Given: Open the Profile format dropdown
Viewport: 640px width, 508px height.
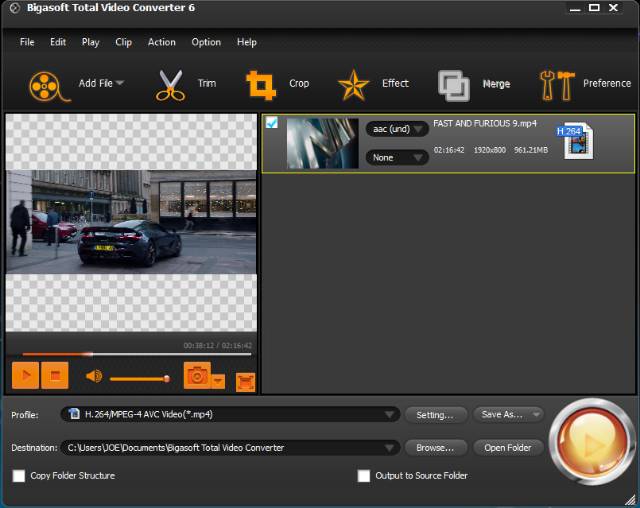Looking at the screenshot, I should [x=389, y=414].
